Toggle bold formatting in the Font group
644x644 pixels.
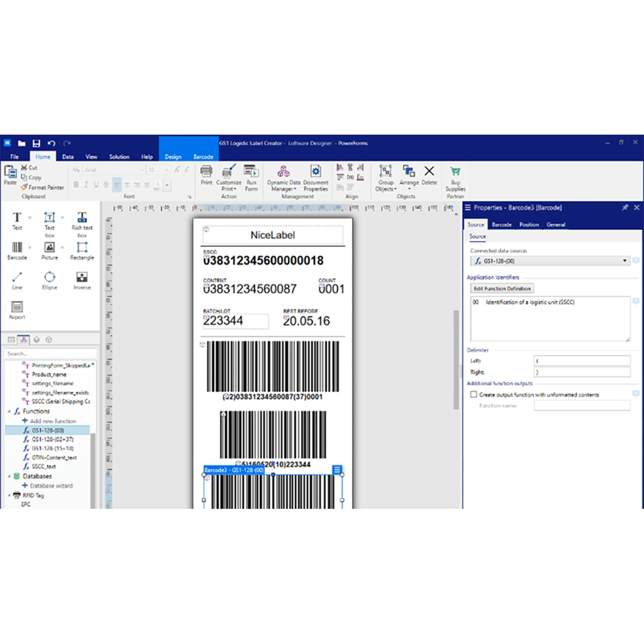(77, 185)
